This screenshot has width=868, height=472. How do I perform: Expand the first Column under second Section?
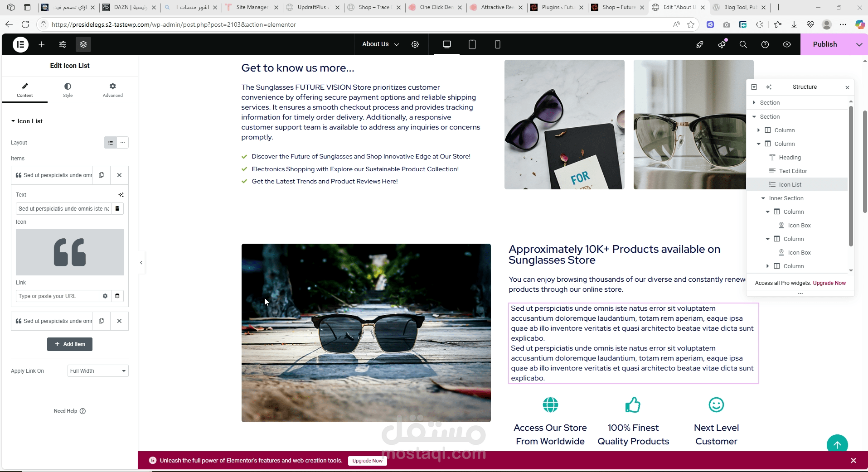click(759, 130)
